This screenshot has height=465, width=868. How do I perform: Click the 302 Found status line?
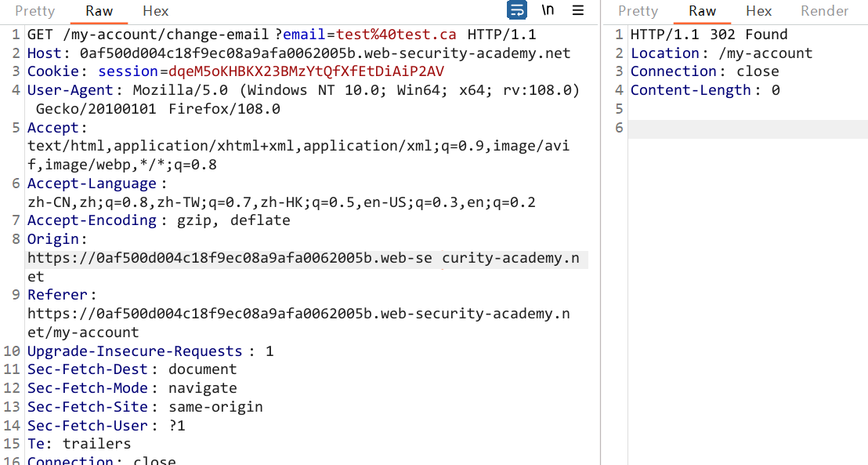click(x=709, y=35)
